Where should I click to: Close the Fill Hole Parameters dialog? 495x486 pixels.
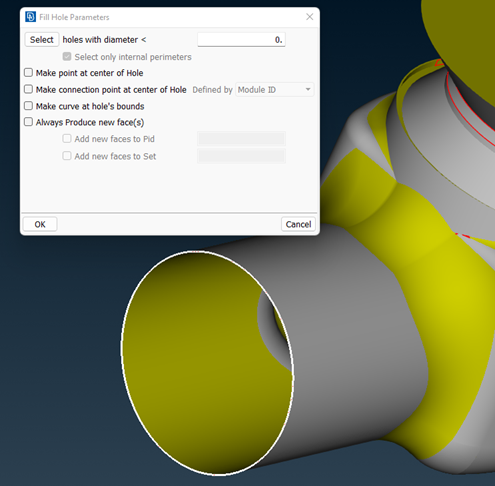point(309,17)
